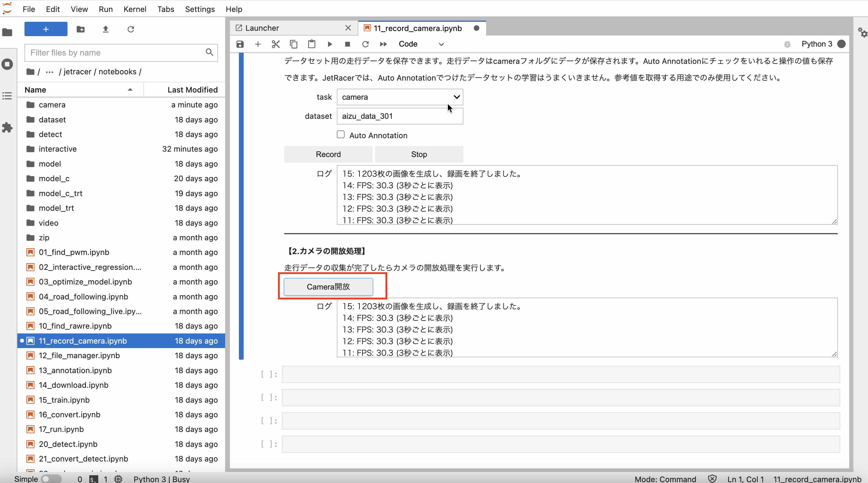Open the dataset folder

tap(122, 120)
